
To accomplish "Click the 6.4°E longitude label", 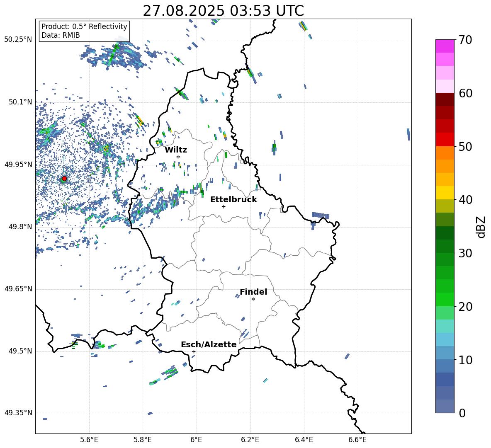I will tap(304, 440).
